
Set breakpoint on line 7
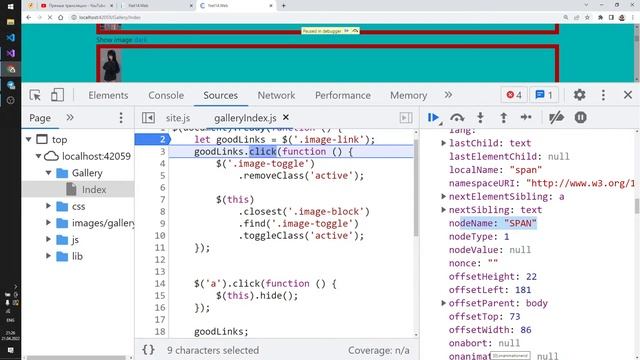pos(162,199)
